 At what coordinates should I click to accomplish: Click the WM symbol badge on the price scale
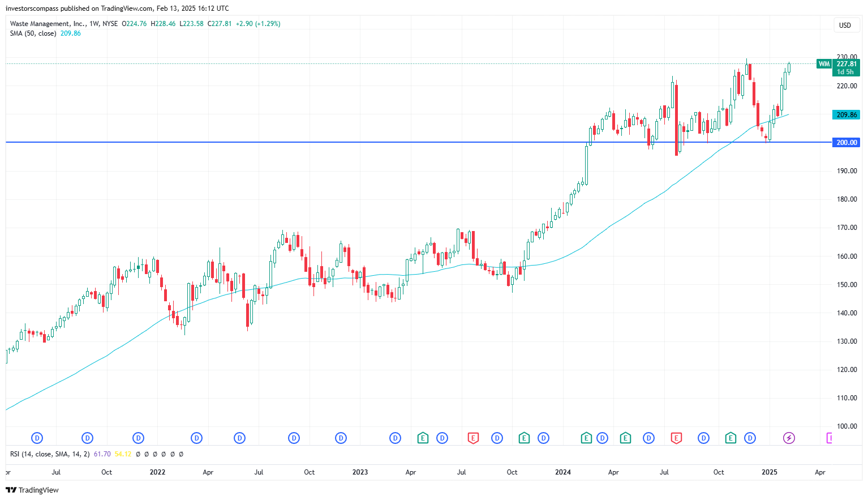(x=823, y=65)
